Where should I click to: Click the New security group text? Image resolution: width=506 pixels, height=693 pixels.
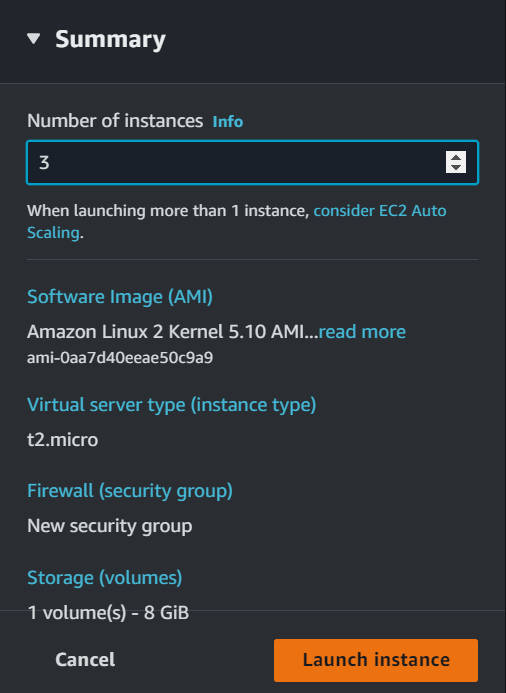(110, 526)
